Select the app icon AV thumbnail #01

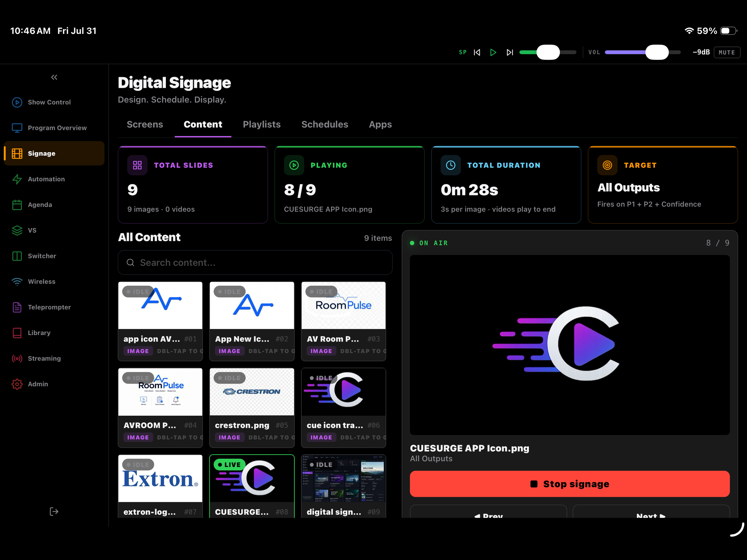160,306
